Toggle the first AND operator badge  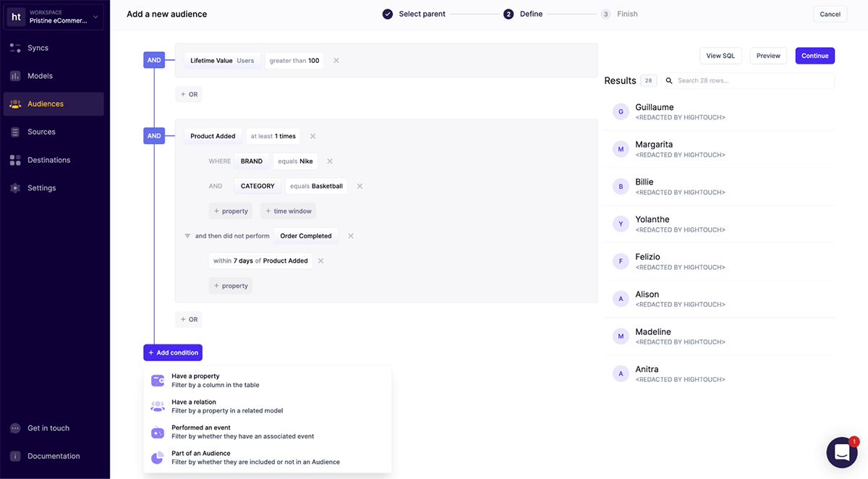click(154, 61)
